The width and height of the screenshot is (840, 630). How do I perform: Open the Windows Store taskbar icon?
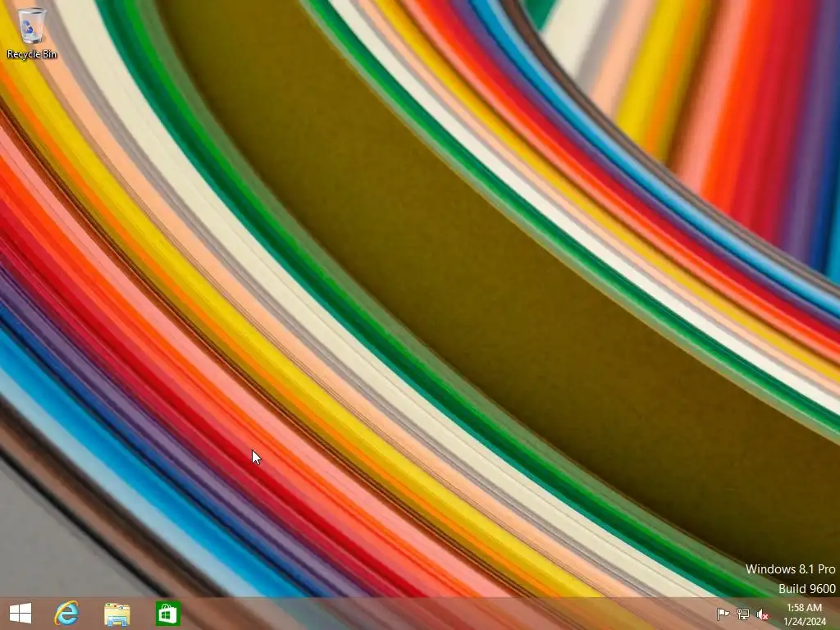coord(167,614)
